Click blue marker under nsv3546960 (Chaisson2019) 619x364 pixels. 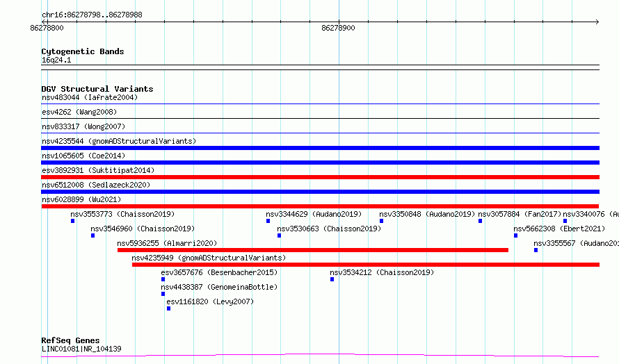pyautogui.click(x=93, y=235)
